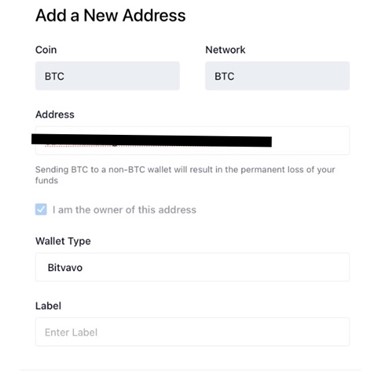The height and width of the screenshot is (377, 387).
Task: Click the "Wallet Type" field label
Action: (x=63, y=241)
